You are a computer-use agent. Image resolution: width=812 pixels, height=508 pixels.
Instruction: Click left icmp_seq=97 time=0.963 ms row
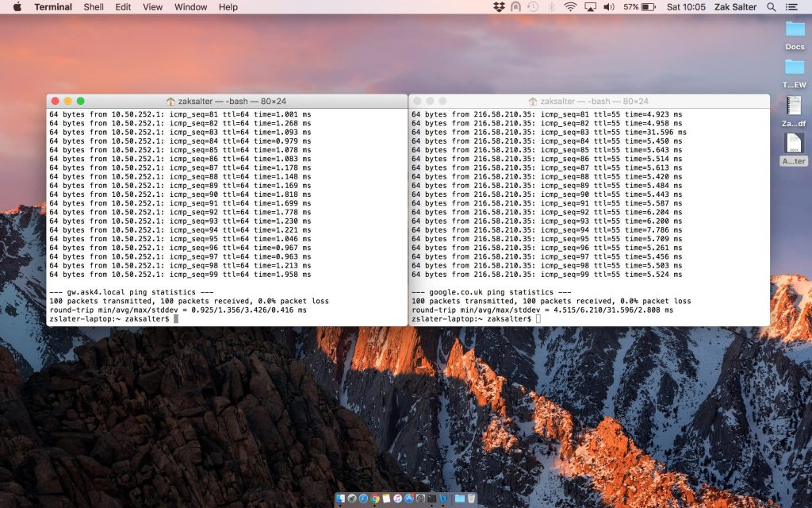point(180,256)
